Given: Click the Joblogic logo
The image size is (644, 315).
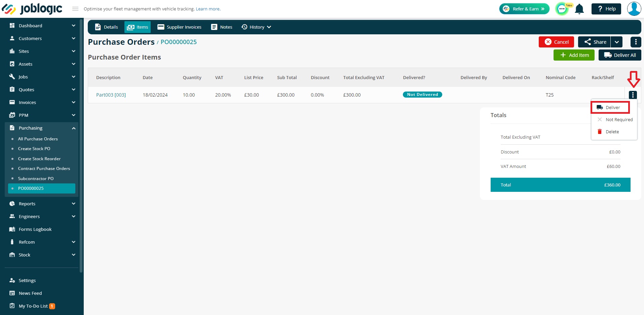Looking at the screenshot, I should click(x=32, y=9).
